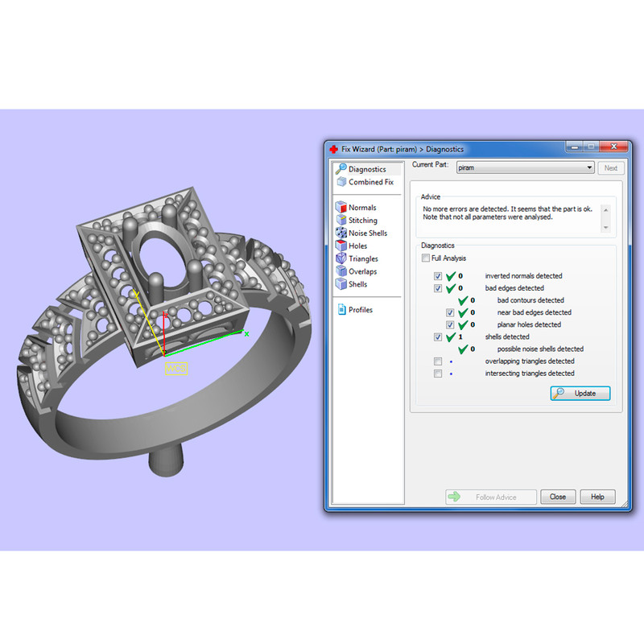Open the Diagnostics magnifier icon

[x=341, y=169]
